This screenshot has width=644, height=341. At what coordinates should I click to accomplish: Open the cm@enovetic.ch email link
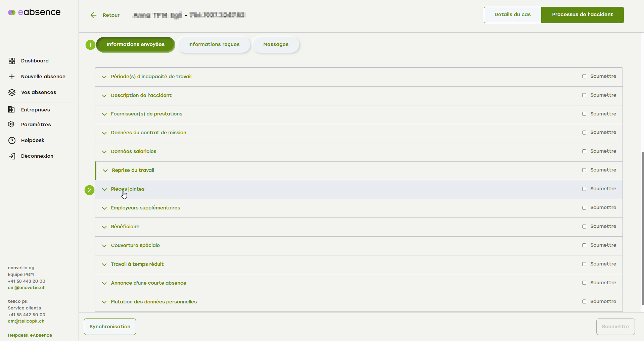point(26,288)
